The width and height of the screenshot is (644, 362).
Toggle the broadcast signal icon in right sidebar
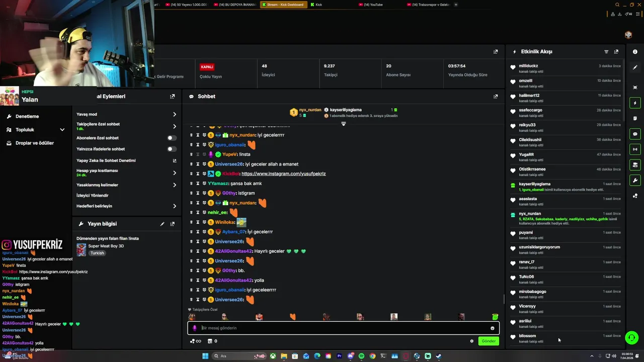[x=635, y=149]
